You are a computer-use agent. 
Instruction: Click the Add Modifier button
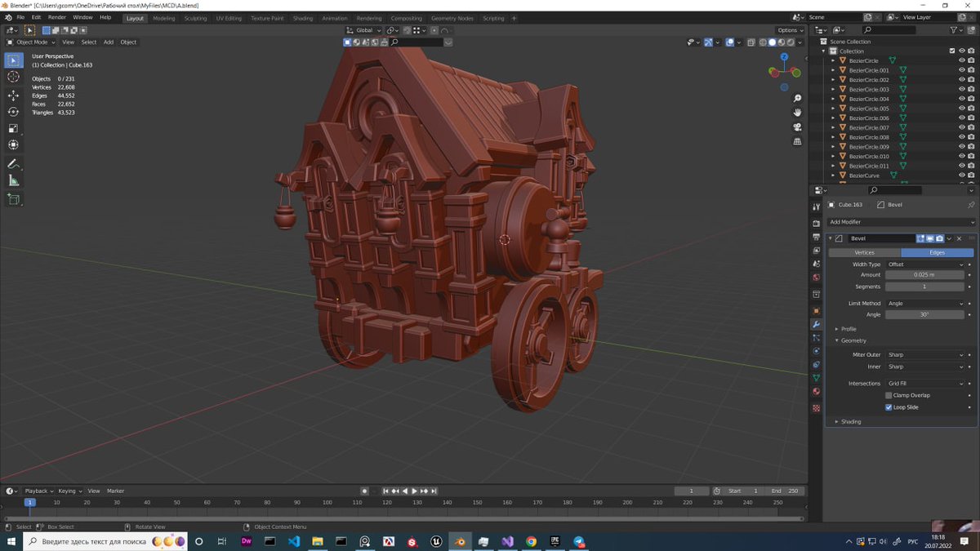pyautogui.click(x=901, y=221)
